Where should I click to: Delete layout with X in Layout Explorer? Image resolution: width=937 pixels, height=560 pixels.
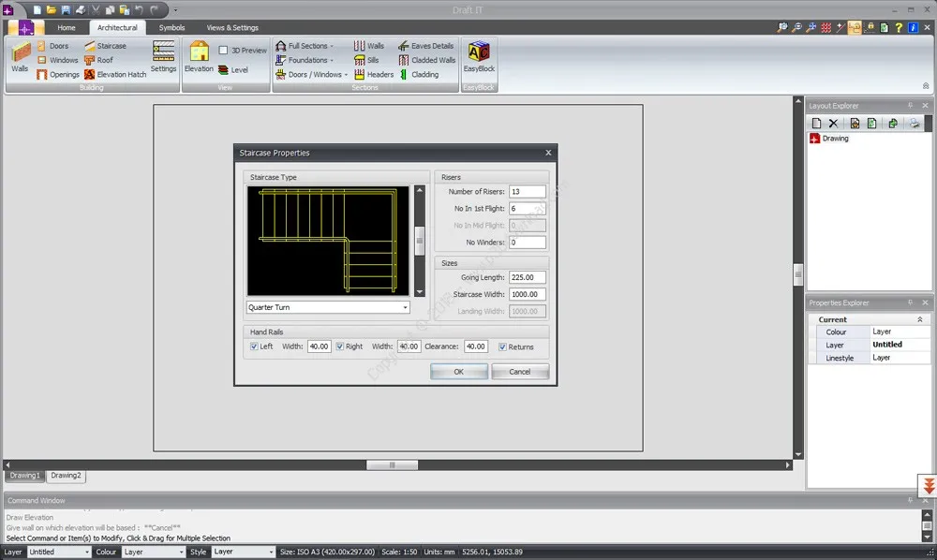[x=833, y=123]
